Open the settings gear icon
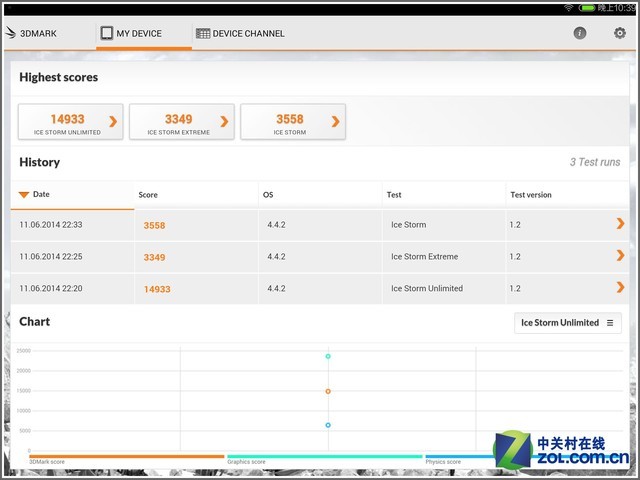Screen dimensions: 640x480 tap(619, 33)
